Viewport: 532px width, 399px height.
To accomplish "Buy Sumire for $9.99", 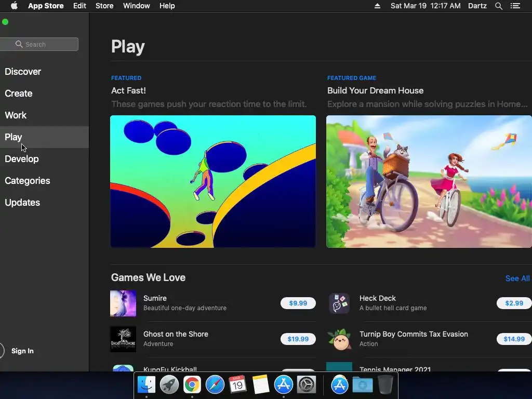I will pos(298,303).
